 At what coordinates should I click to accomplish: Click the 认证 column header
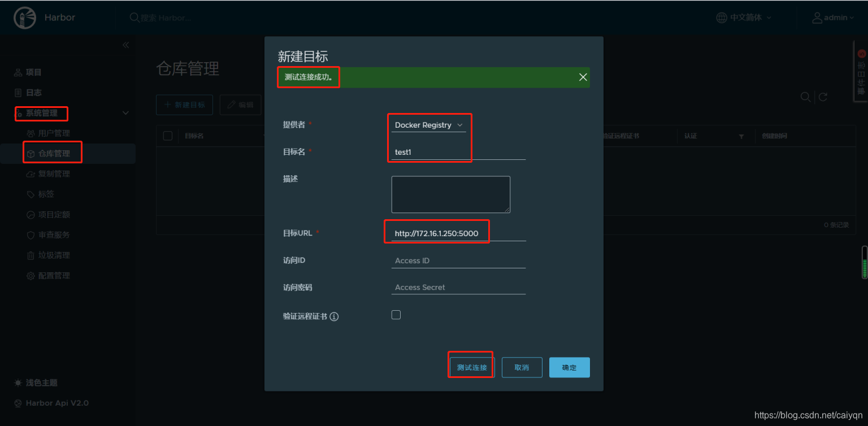pyautogui.click(x=691, y=136)
